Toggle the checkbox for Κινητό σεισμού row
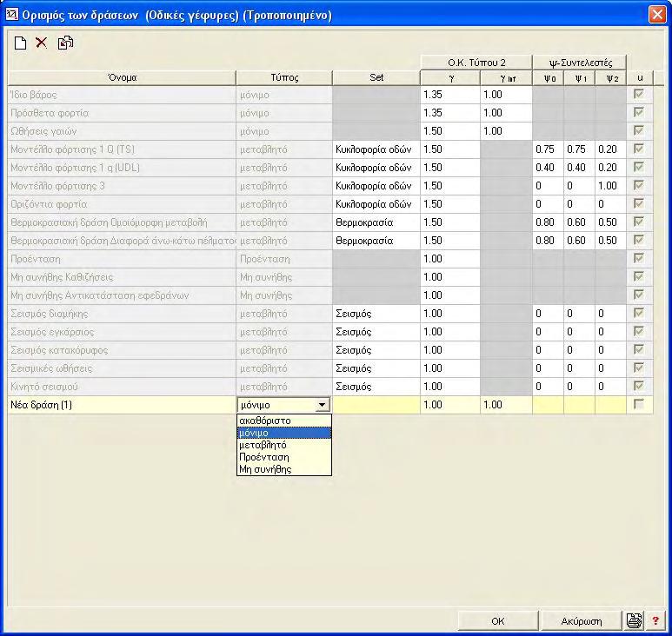Viewport: 672px width, 636px height. coord(639,386)
